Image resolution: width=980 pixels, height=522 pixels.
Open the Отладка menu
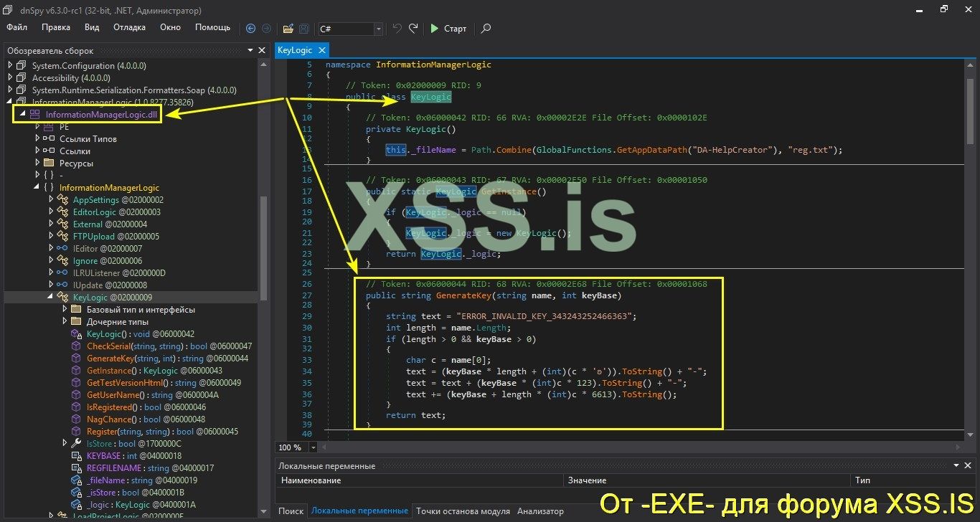point(128,27)
